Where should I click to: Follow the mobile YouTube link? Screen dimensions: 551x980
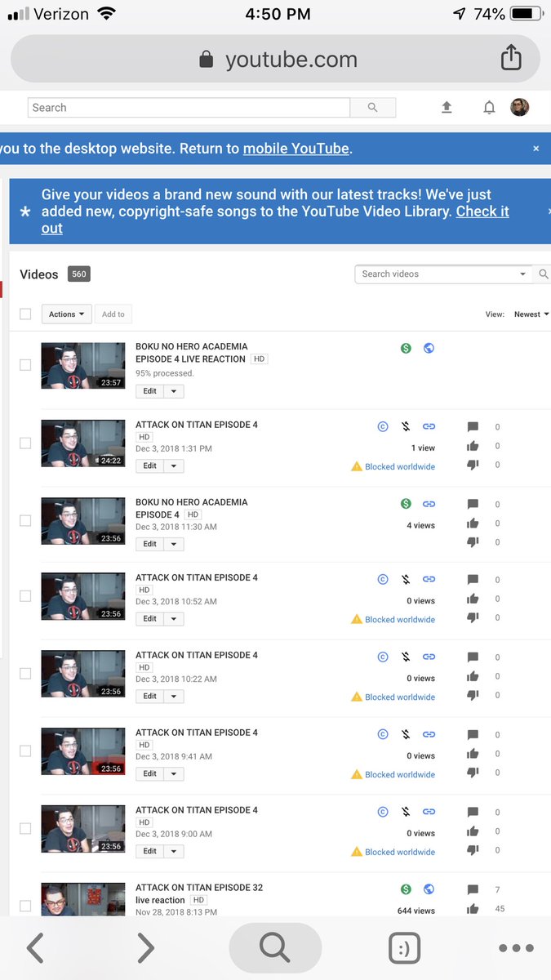click(x=296, y=149)
